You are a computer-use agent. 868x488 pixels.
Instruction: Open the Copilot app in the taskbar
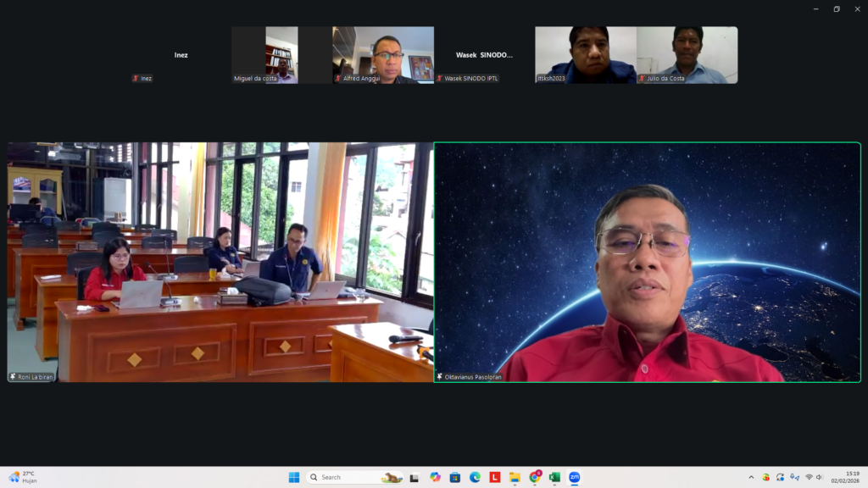(435, 477)
